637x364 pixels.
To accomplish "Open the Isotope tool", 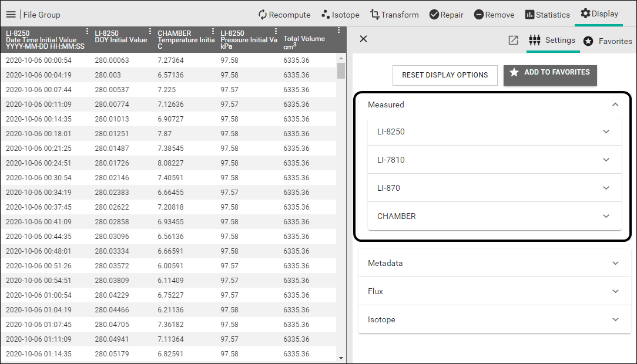I will [x=341, y=15].
